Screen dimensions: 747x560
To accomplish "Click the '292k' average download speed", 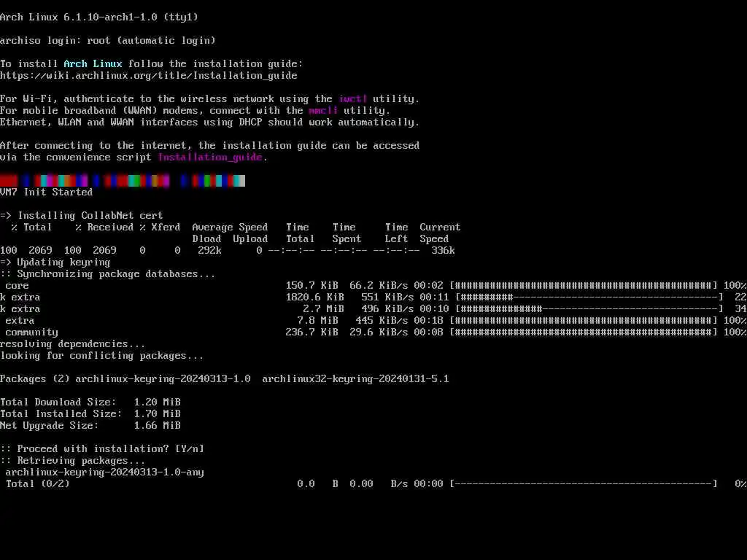I will [209, 251].
